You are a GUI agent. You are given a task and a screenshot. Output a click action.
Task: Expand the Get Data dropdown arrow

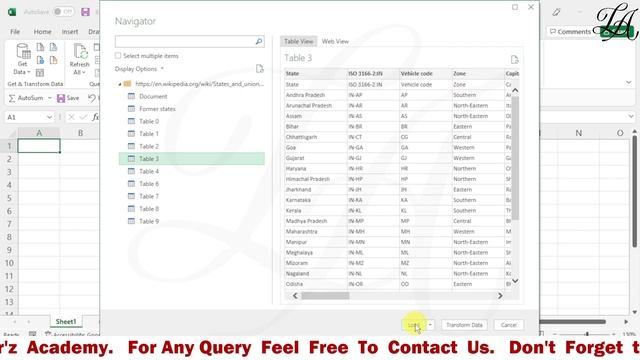coord(29,72)
